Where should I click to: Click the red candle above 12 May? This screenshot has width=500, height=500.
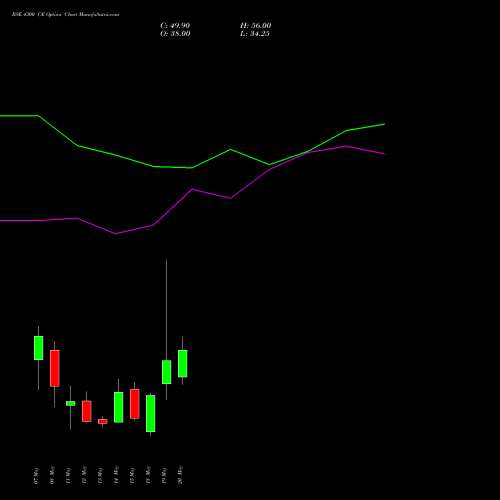[87, 411]
